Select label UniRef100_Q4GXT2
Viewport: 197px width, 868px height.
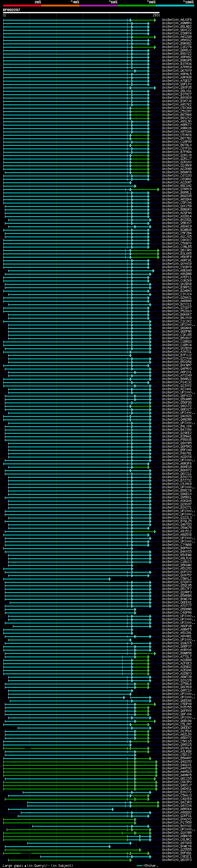pos(177,406)
